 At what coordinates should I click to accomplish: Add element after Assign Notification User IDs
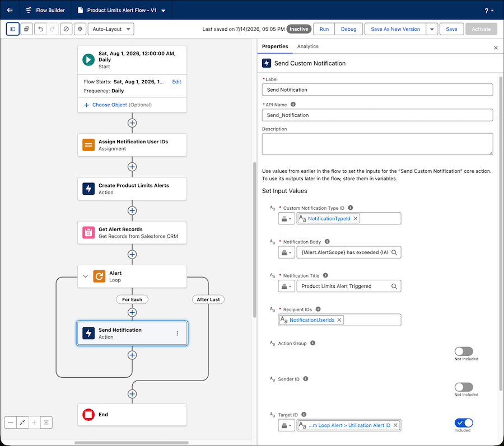132,167
